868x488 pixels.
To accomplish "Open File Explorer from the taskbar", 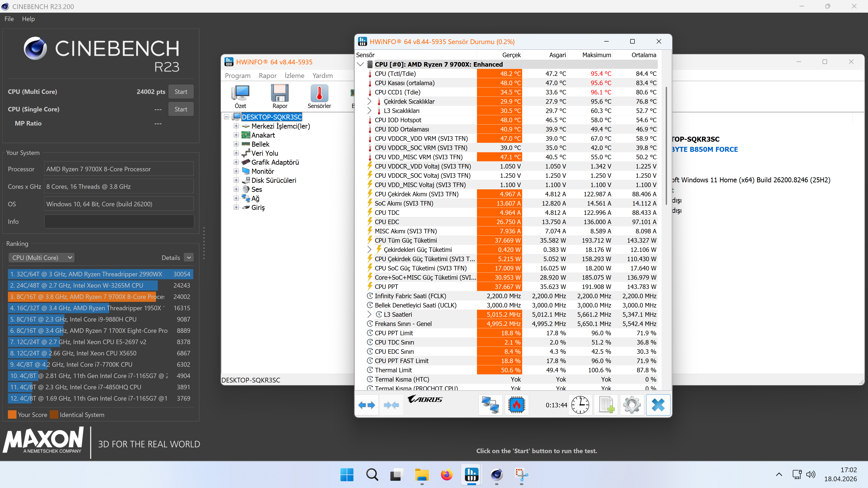I will [422, 475].
